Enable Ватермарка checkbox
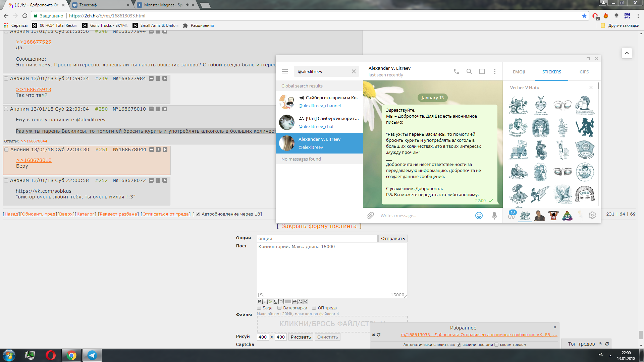This screenshot has height=362, width=644. (x=279, y=308)
